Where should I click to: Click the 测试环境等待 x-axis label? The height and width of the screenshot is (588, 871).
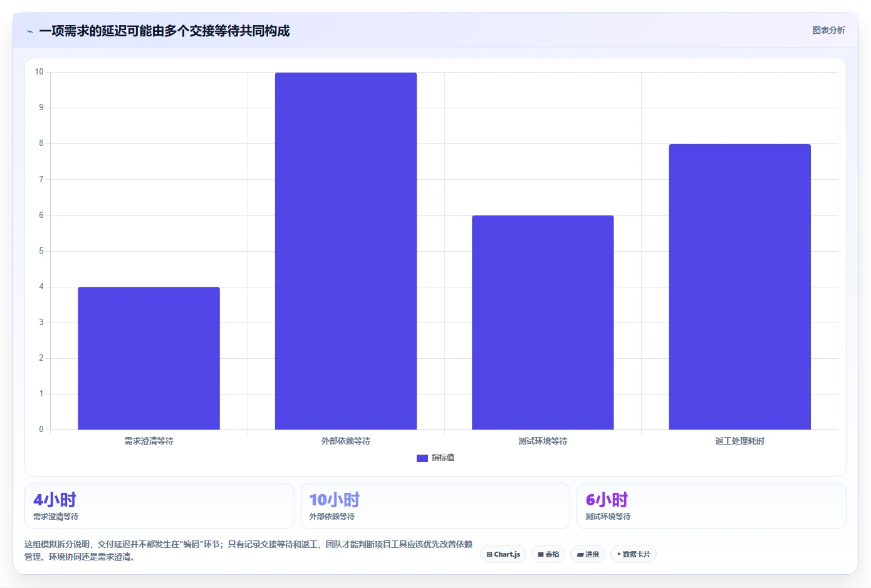click(543, 441)
